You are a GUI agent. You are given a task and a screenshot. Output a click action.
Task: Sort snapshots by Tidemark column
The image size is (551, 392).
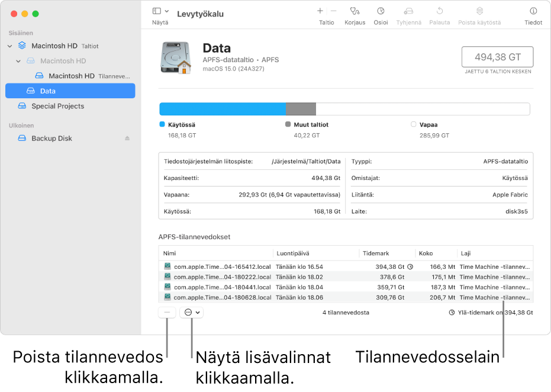[x=387, y=253]
